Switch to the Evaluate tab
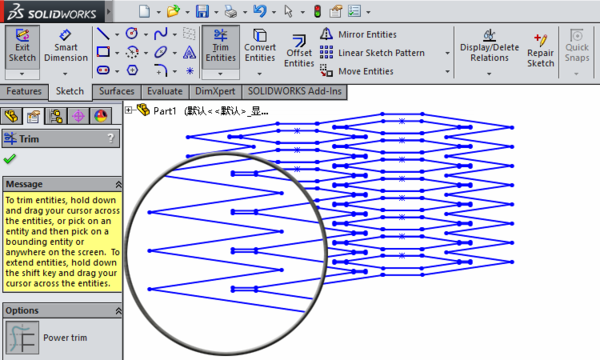The image size is (600, 360). 165,91
